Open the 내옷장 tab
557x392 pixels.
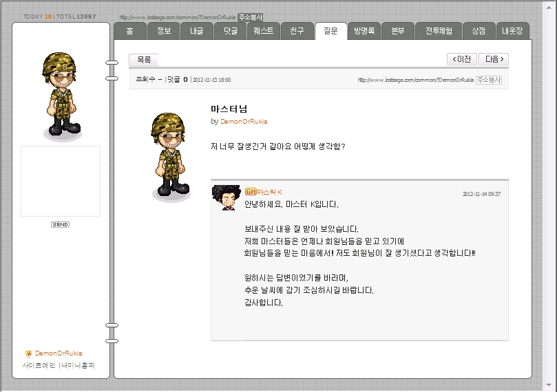[x=512, y=31]
